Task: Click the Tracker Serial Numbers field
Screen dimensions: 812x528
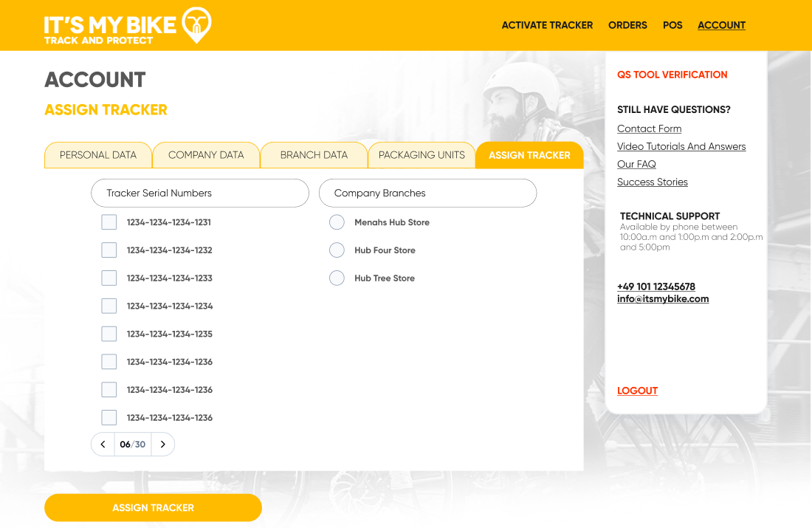Action: coord(200,193)
